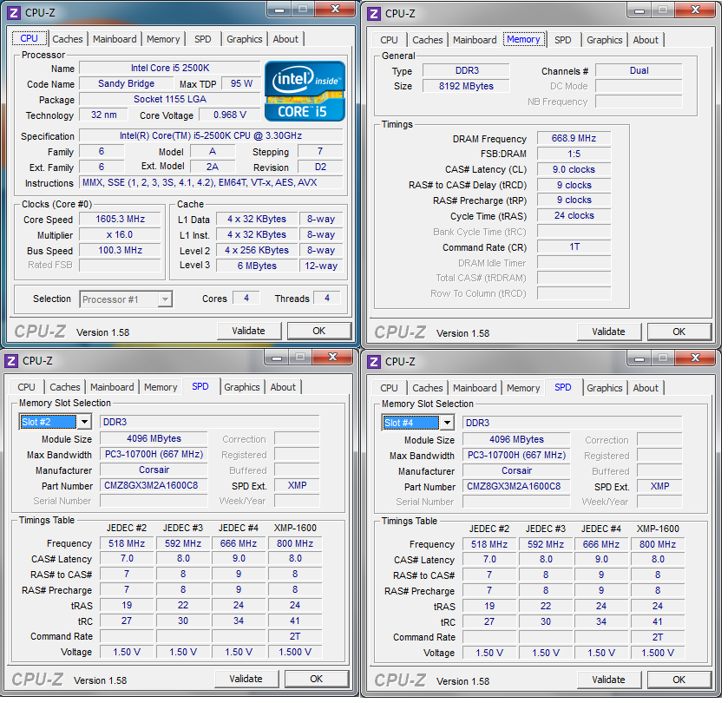Click the processor Name field 'Intel Core i5 2500K'
The image size is (728, 703).
tap(170, 69)
